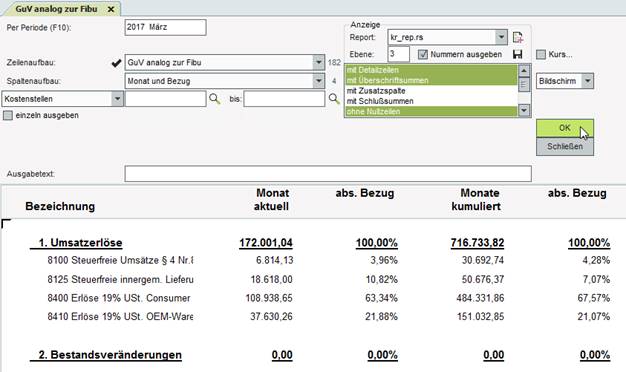626x372 pixels.
Task: Select 'mit Detailzeilen' list option
Action: pyautogui.click(x=432, y=70)
